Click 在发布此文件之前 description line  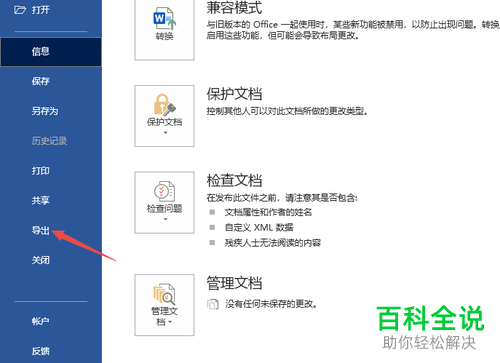(x=282, y=198)
